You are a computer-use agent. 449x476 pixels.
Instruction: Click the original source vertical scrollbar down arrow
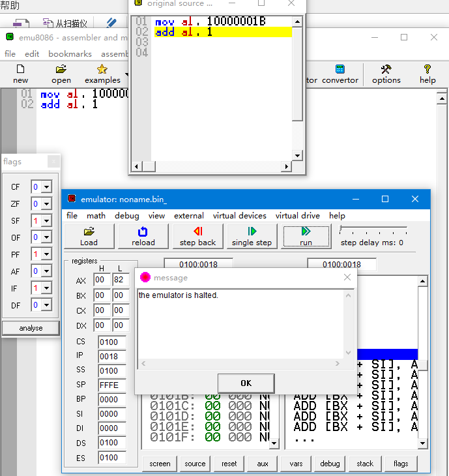pyautogui.click(x=297, y=156)
